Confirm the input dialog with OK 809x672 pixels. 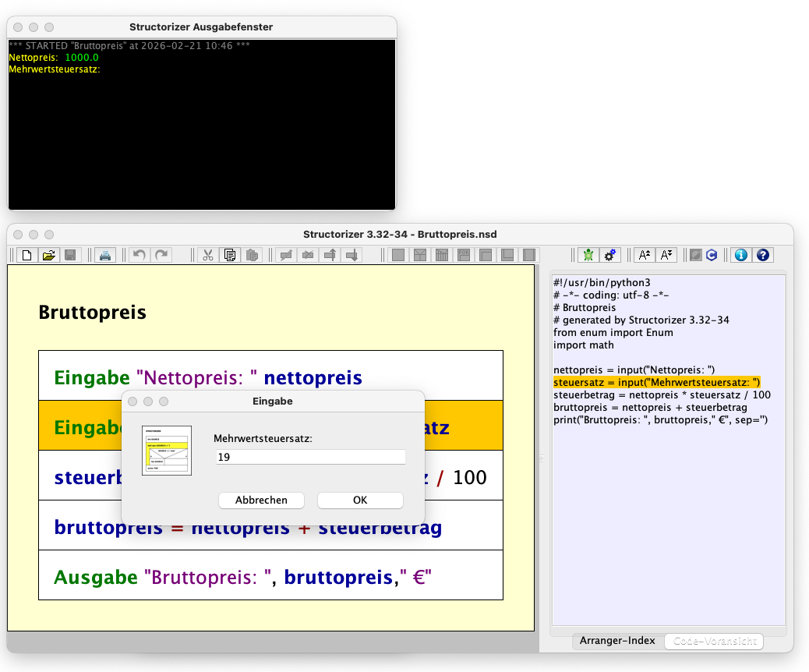coord(360,500)
